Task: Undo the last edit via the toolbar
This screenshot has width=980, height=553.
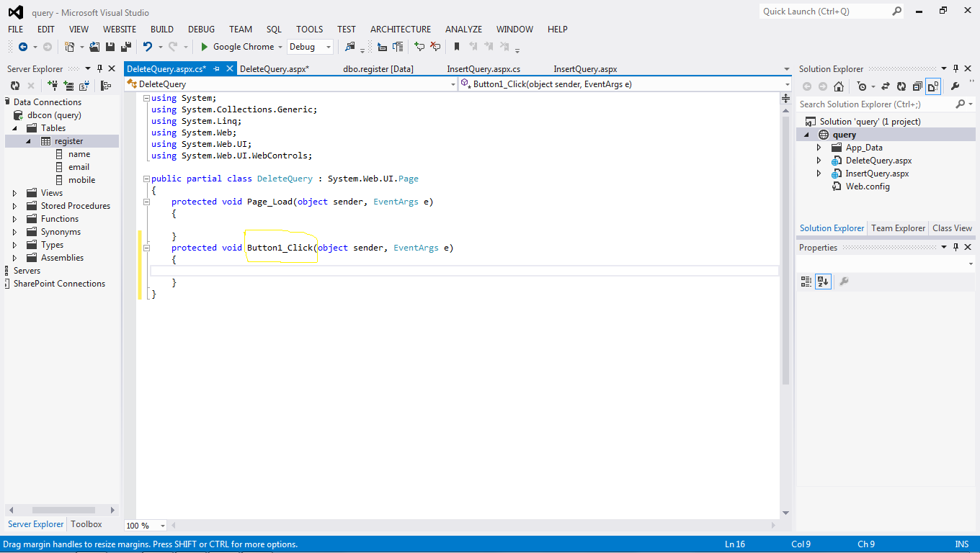Action: pyautogui.click(x=148, y=47)
